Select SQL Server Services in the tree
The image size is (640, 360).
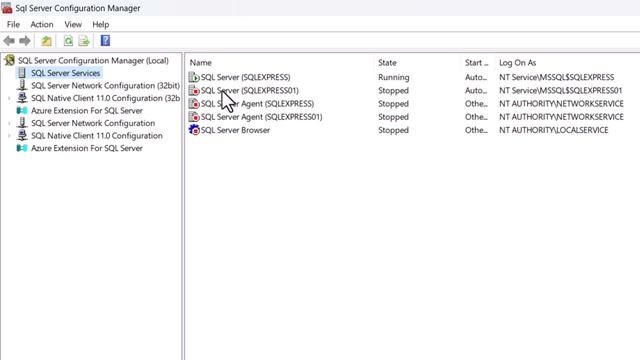click(x=65, y=73)
